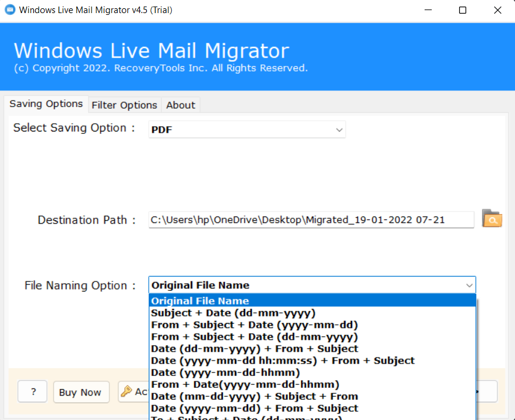Click the key icon on Activate button
The image size is (515, 420).
(x=126, y=391)
